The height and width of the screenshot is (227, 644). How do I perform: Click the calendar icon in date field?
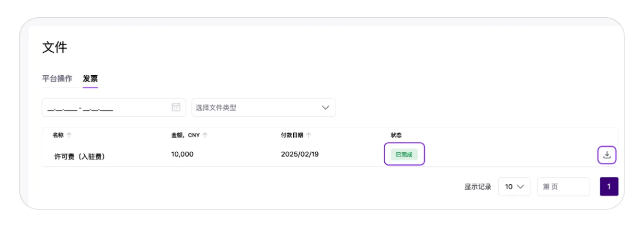[x=176, y=107]
